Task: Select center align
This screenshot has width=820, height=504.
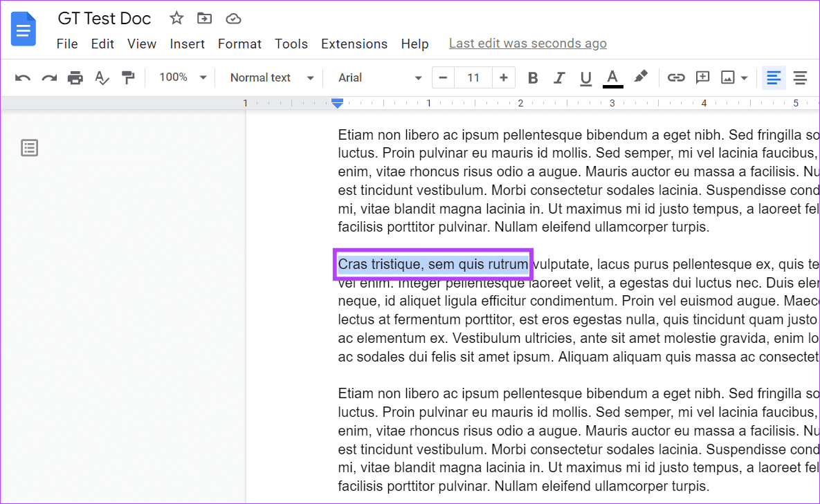Action: coord(800,78)
